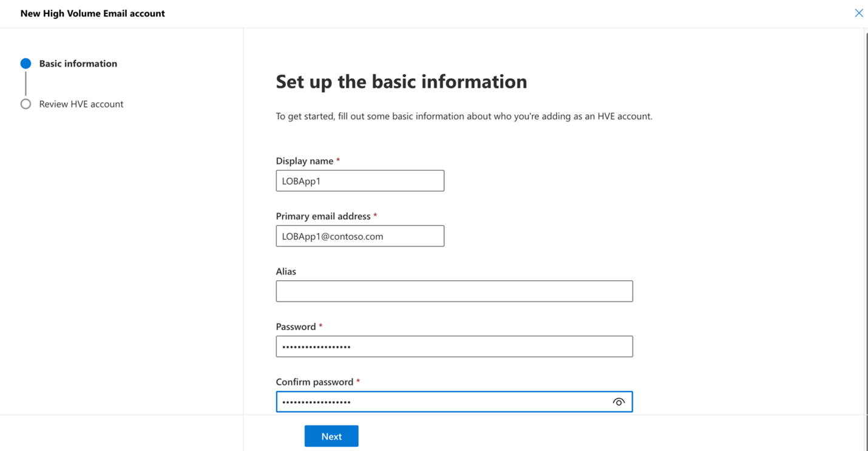Place cursor in the Confirm password field
Screen dimensions: 868x451
[443, 402]
